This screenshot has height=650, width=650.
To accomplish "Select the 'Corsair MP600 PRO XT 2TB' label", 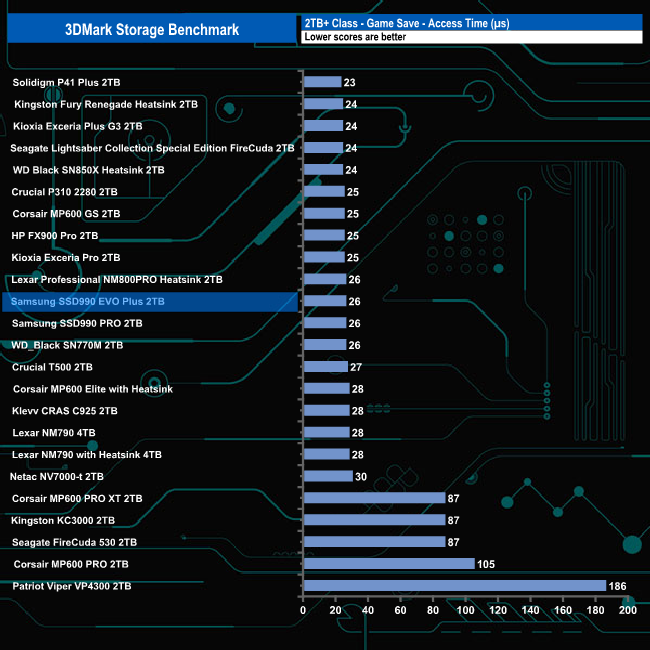I will pos(77,498).
